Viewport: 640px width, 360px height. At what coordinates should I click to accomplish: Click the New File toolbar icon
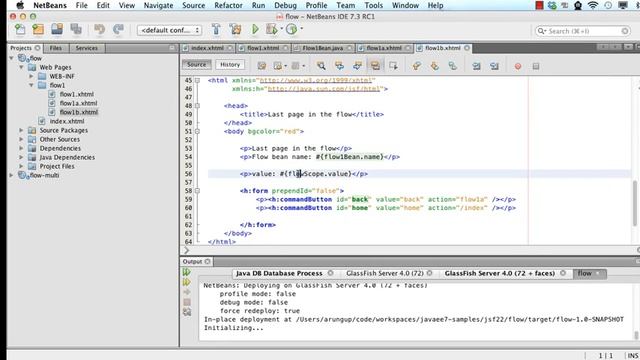coord(20,29)
